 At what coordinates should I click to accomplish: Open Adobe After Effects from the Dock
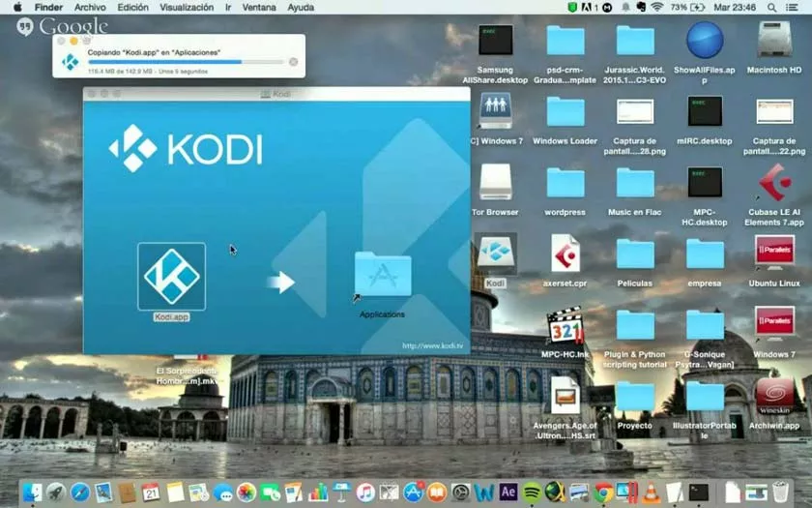[x=508, y=492]
